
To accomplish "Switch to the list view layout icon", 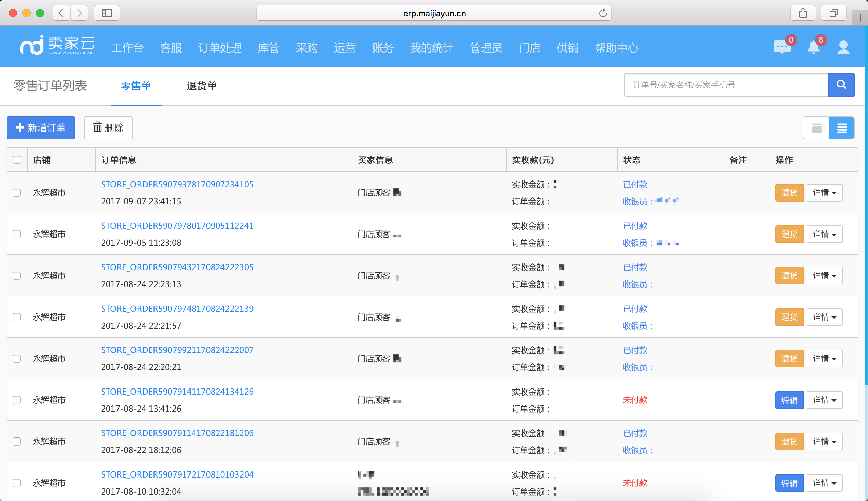I will click(x=842, y=128).
